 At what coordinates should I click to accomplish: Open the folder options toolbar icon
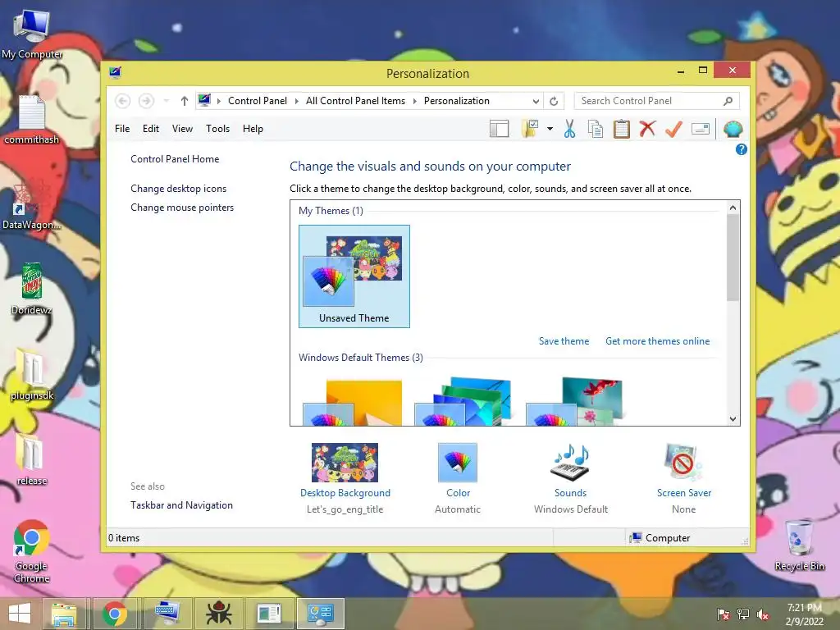tap(530, 129)
